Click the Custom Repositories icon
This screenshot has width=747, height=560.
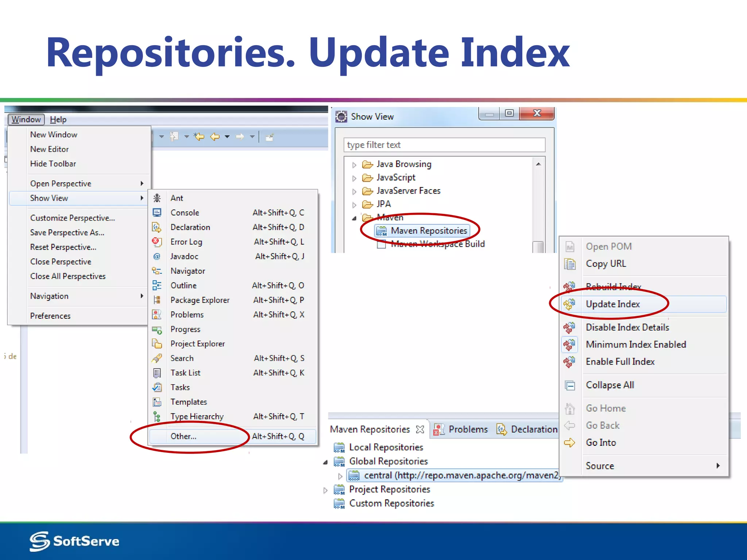click(x=339, y=503)
